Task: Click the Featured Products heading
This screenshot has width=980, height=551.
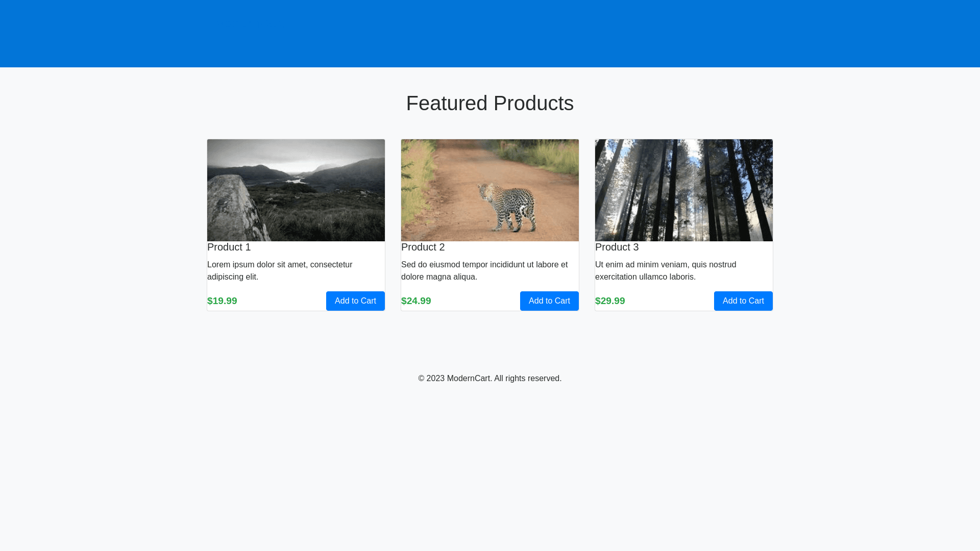Action: click(x=489, y=103)
